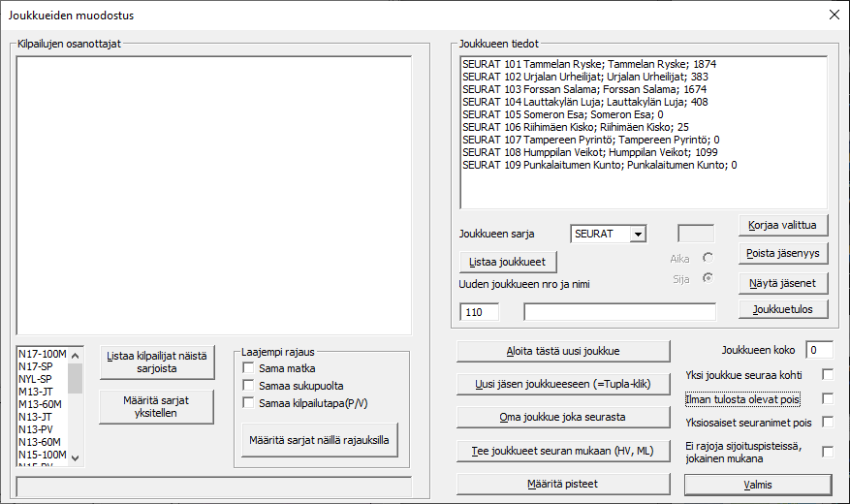Select the Sija radio button
This screenshot has height=504, width=850.
pos(708,278)
